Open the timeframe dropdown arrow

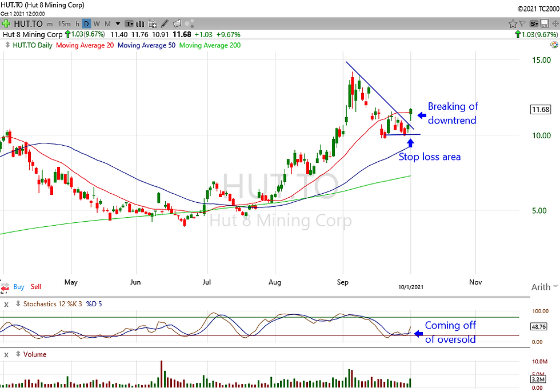tap(118, 24)
